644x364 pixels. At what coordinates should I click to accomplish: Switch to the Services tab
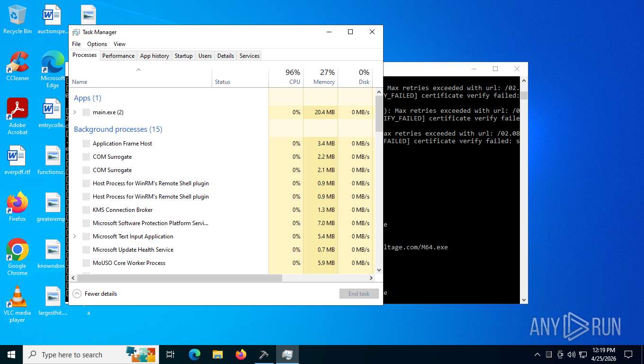250,56
